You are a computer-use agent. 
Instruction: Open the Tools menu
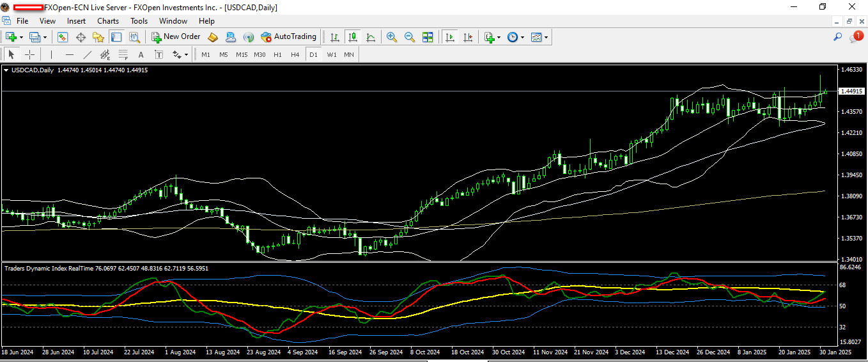tap(139, 21)
